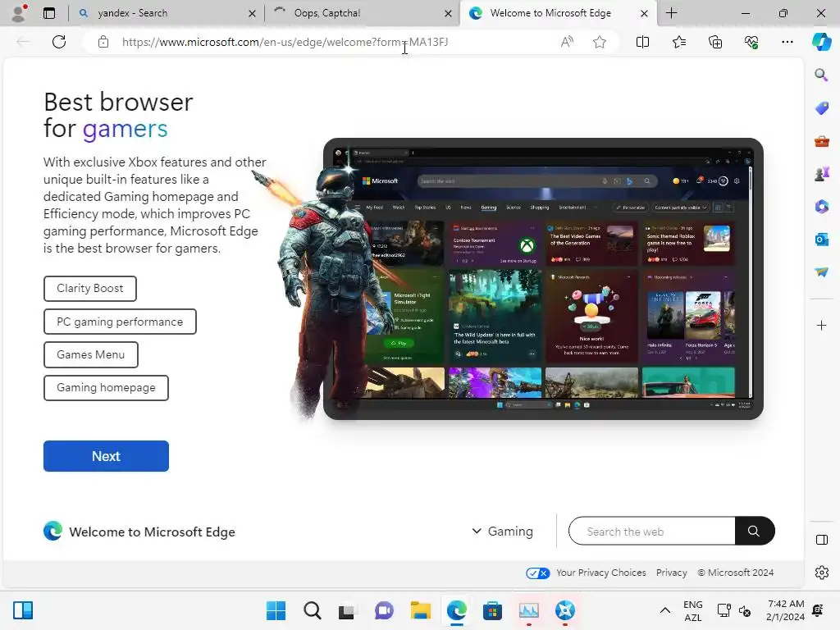840x630 pixels.
Task: Show hidden system tray icons chevron
Action: click(664, 610)
